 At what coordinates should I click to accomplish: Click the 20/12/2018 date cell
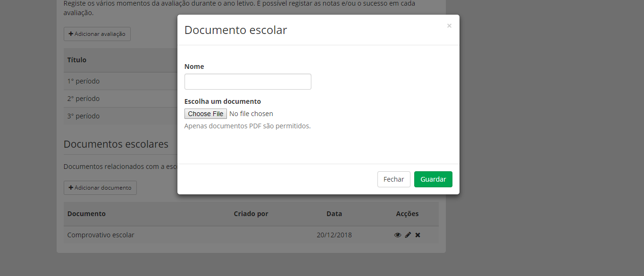coord(334,235)
